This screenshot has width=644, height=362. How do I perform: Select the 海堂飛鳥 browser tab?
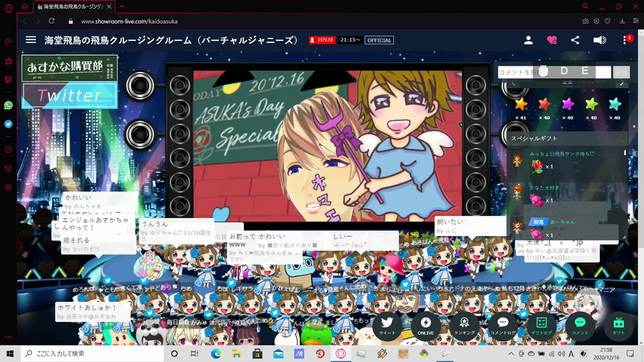(x=73, y=7)
